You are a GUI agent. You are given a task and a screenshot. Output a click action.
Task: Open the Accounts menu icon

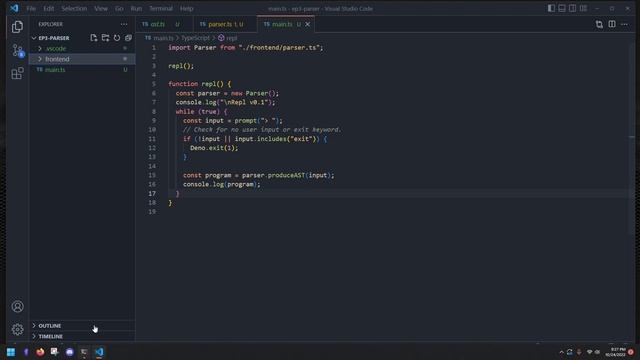pyautogui.click(x=17, y=307)
